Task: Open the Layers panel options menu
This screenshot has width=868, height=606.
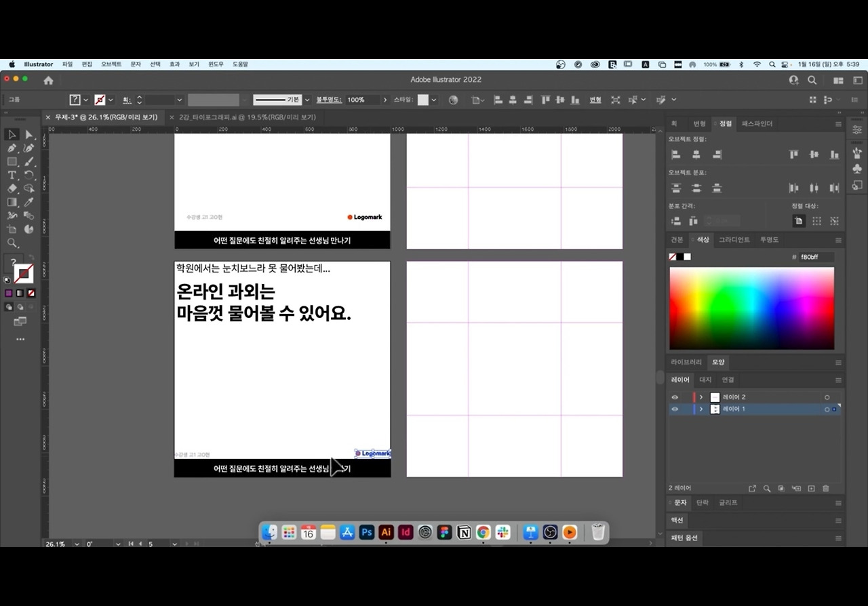Action: coord(838,380)
